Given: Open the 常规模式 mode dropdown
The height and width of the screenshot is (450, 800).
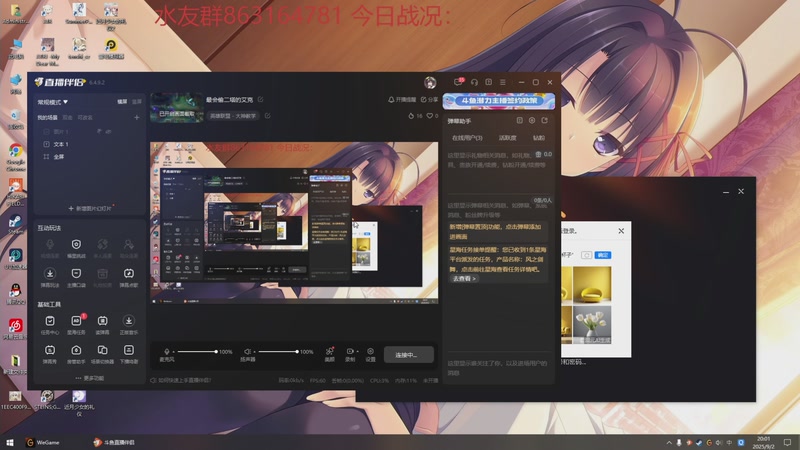Looking at the screenshot, I should tap(53, 102).
